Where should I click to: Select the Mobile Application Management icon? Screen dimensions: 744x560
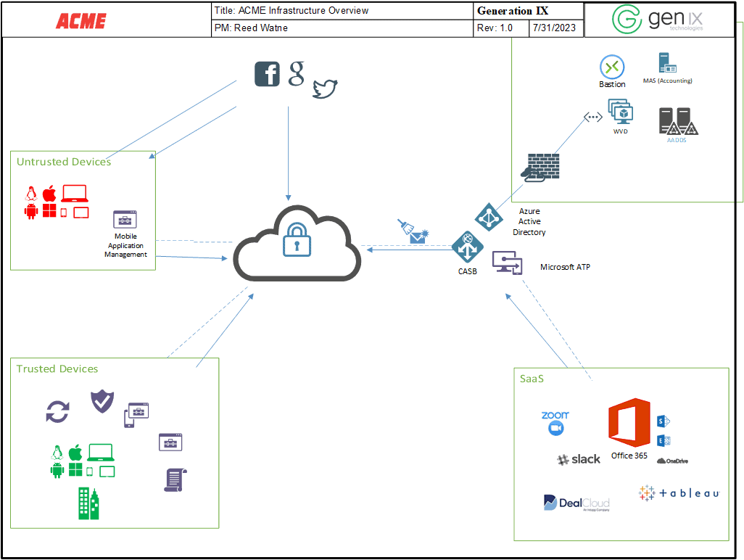point(125,219)
